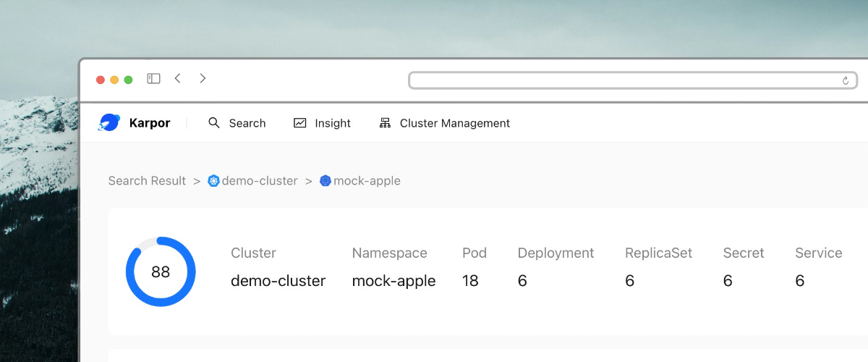868x362 pixels.
Task: Click the namespace icon beside mock-apple
Action: (x=325, y=181)
